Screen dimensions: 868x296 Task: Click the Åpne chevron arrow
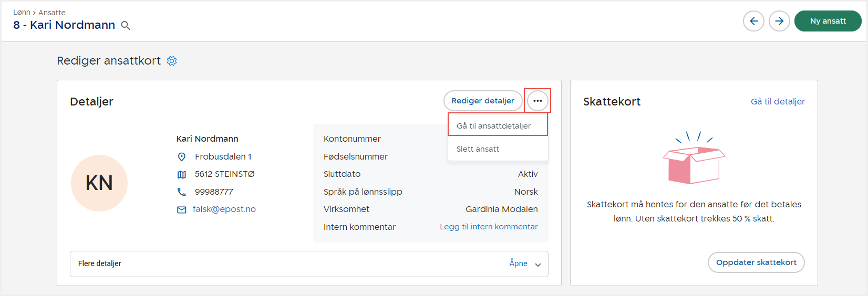click(x=538, y=265)
